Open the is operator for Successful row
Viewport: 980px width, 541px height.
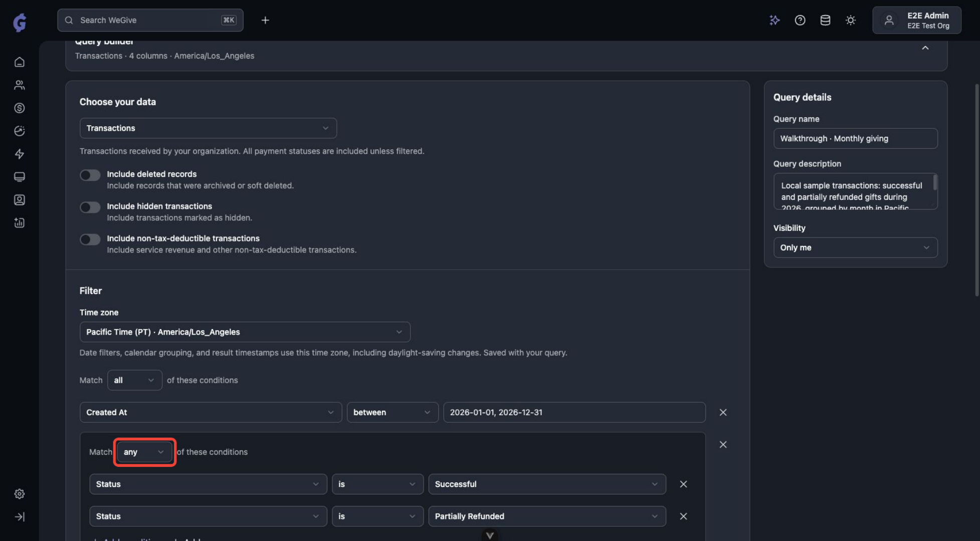(x=377, y=484)
